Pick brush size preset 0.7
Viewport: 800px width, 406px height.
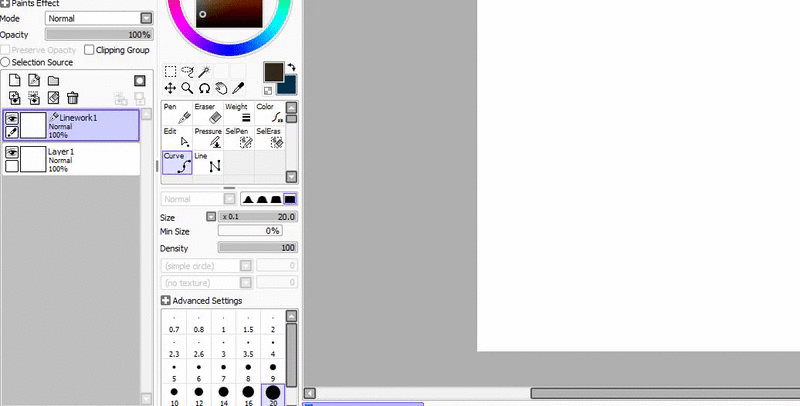coord(174,324)
